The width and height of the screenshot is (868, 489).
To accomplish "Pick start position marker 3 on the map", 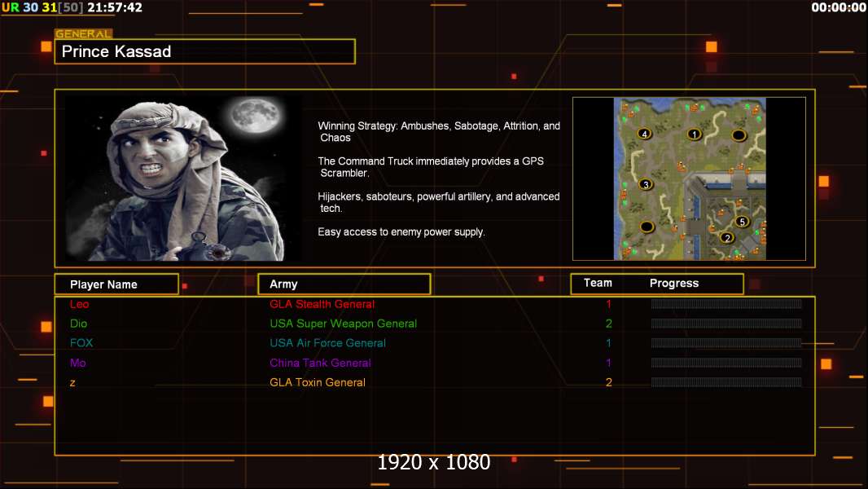I will click(x=646, y=184).
